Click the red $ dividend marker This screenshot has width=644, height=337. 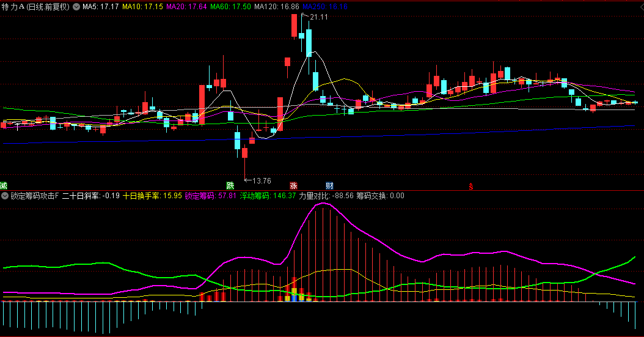(470, 185)
